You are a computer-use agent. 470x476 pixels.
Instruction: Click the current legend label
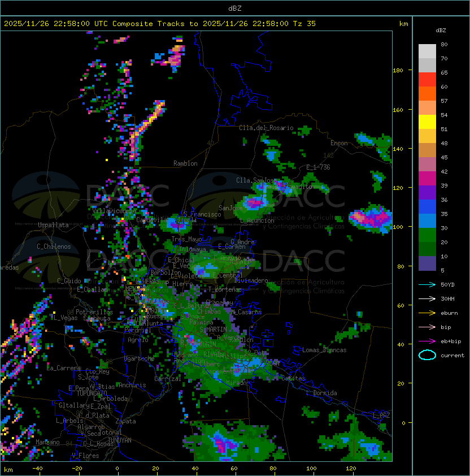click(x=452, y=356)
